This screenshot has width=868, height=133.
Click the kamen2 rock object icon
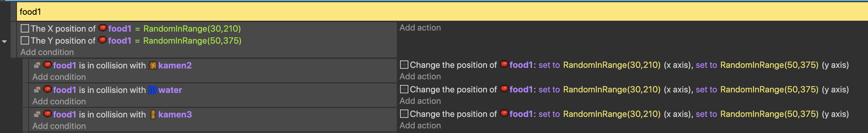point(153,65)
